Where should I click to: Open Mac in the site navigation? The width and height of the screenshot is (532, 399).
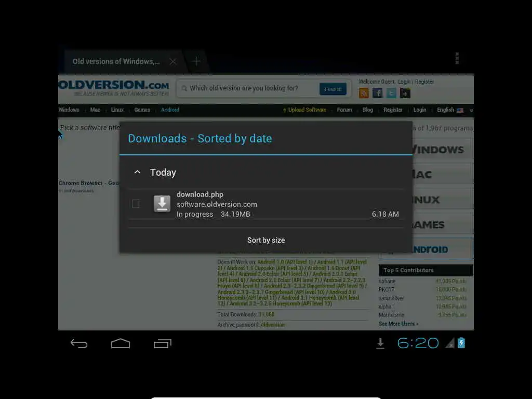click(96, 110)
